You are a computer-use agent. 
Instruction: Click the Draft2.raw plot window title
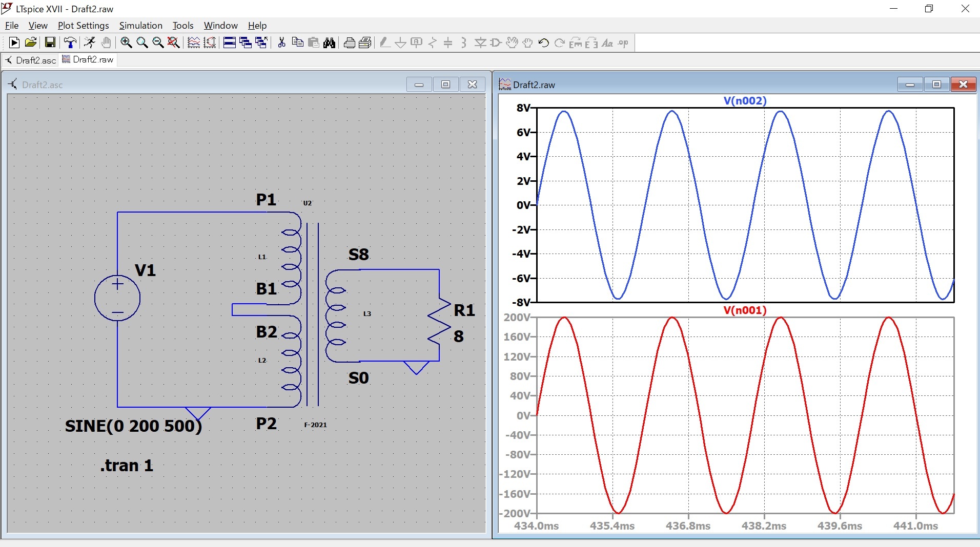534,85
